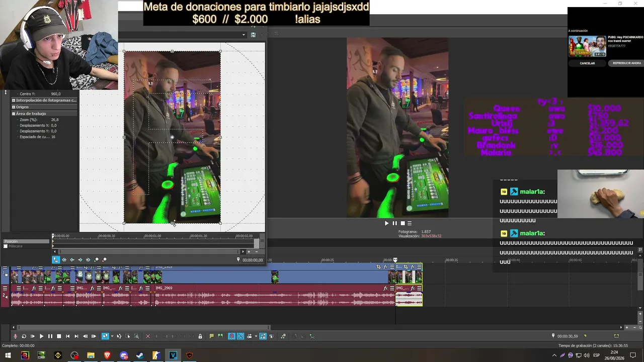Go to start of project
Screen dimensions: 644x362
[x=67, y=336]
